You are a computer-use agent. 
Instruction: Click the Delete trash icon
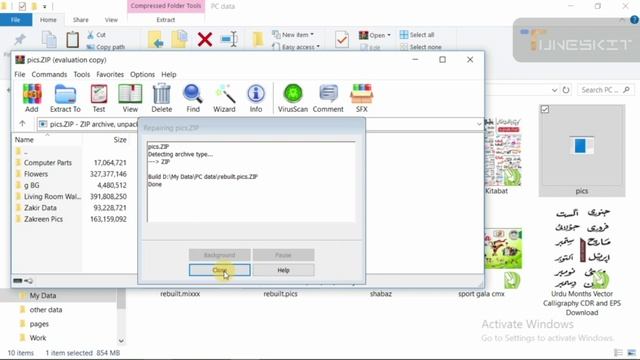(x=162, y=98)
